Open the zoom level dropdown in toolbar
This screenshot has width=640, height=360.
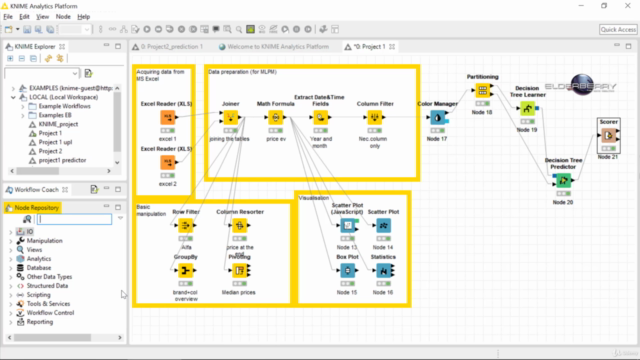pos(87,29)
